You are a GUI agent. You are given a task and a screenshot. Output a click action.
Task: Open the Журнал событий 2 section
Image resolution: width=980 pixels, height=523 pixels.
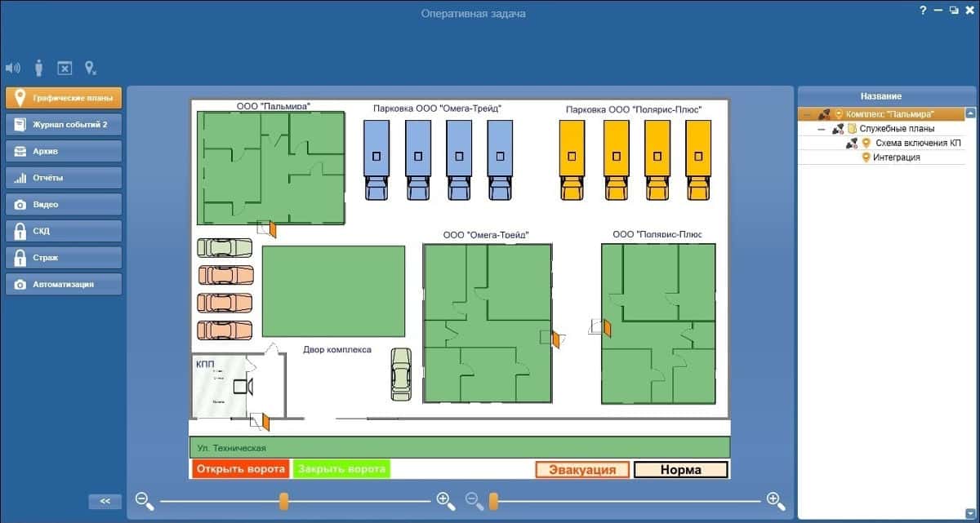(x=64, y=125)
